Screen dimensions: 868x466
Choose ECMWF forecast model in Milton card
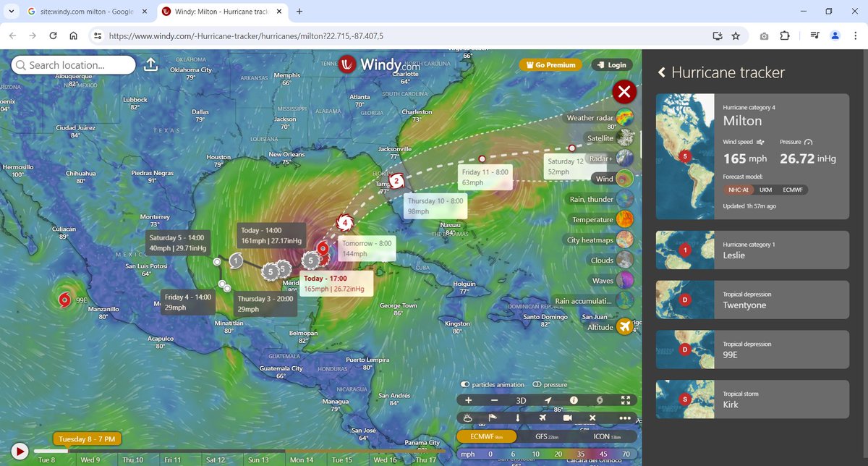793,190
